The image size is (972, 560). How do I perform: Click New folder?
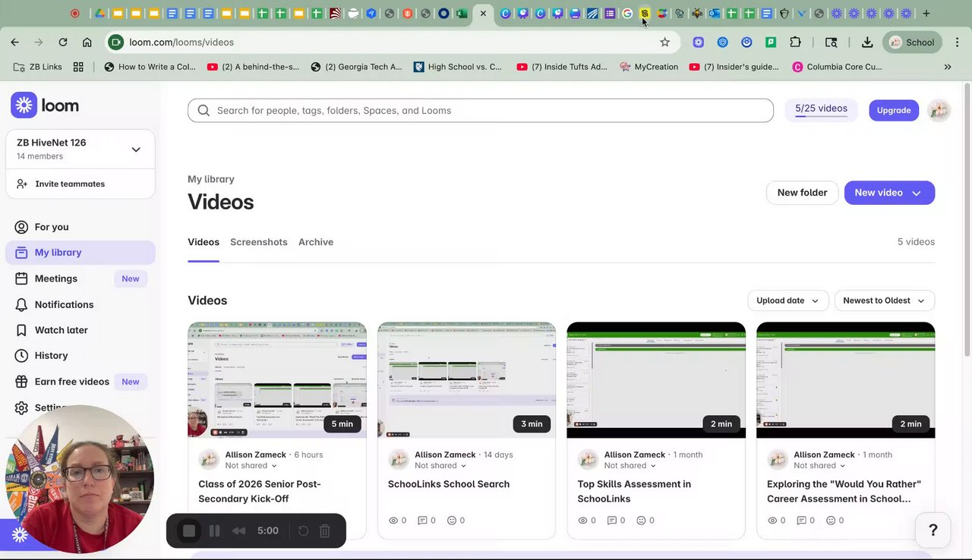tap(802, 193)
